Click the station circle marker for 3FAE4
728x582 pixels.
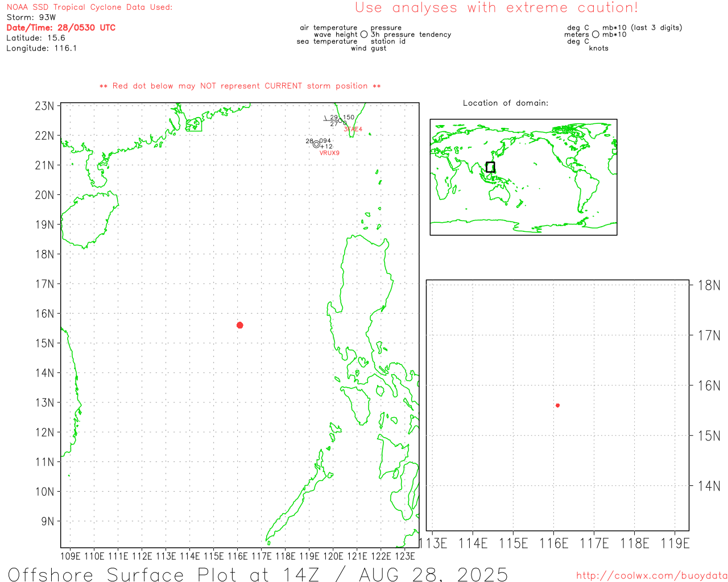[340, 120]
